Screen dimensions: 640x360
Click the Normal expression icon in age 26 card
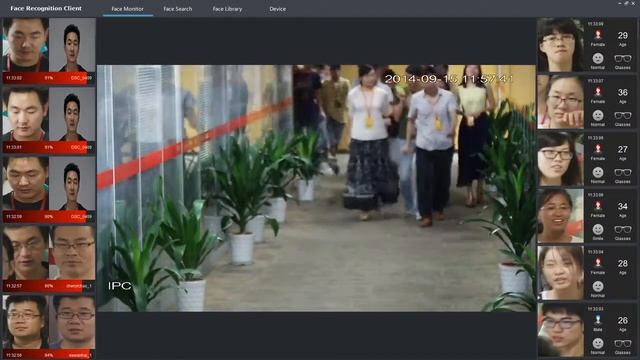point(598,344)
